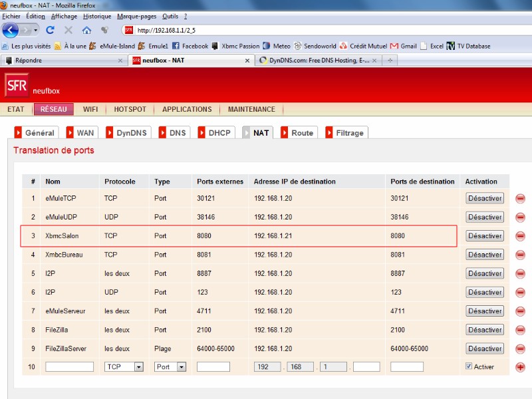Screen dimensions: 532x399
Task: Open the MAINTENANCE section
Action: (x=251, y=109)
